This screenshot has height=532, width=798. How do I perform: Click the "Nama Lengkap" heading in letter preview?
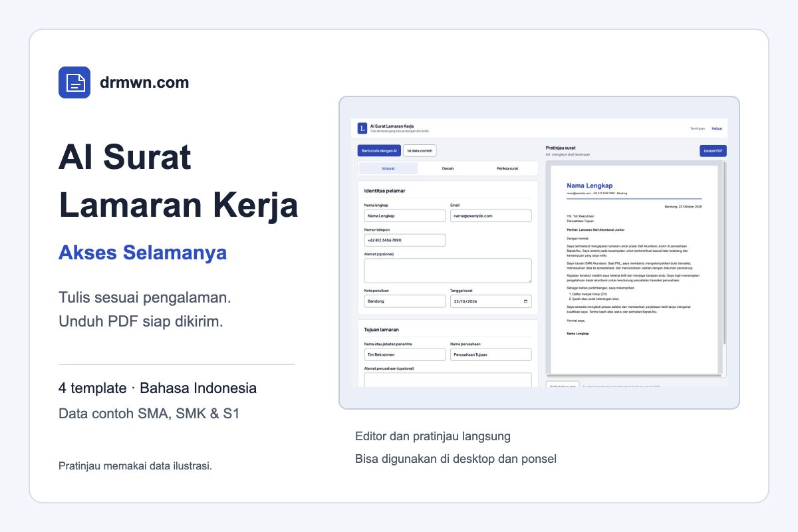click(590, 186)
